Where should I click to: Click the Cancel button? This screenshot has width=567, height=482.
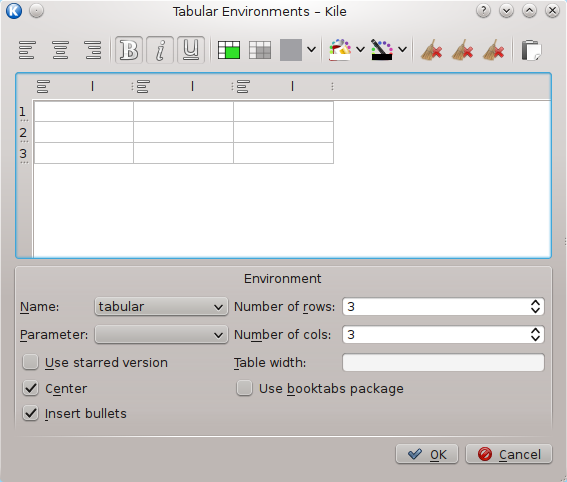[509, 454]
